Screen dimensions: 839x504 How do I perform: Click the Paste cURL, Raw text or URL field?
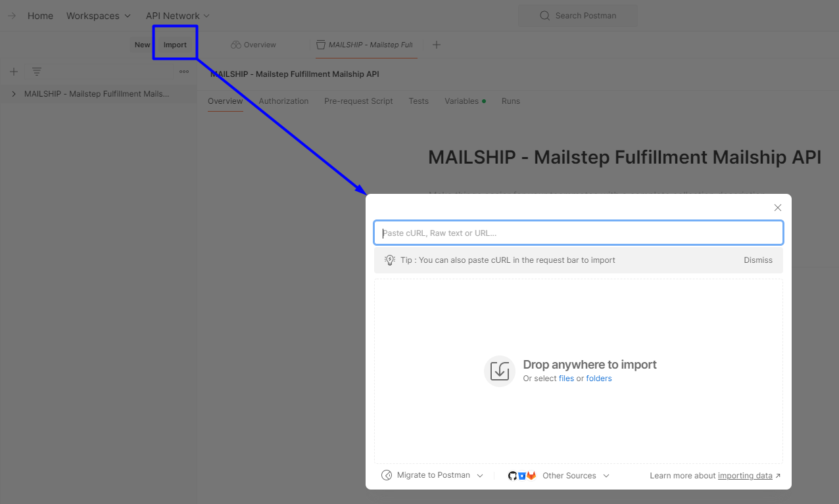579,233
